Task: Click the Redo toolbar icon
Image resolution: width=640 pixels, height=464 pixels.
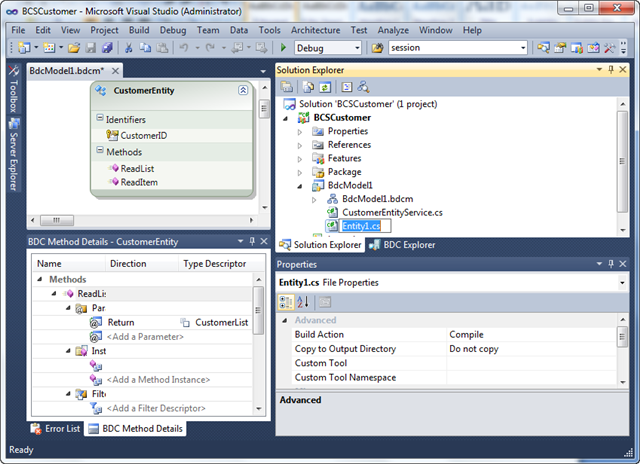Action: point(210,48)
